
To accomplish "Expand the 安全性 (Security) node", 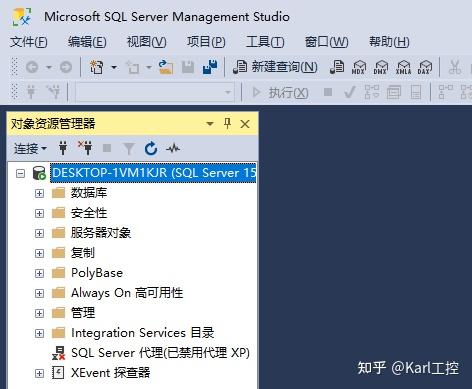I will (39, 213).
